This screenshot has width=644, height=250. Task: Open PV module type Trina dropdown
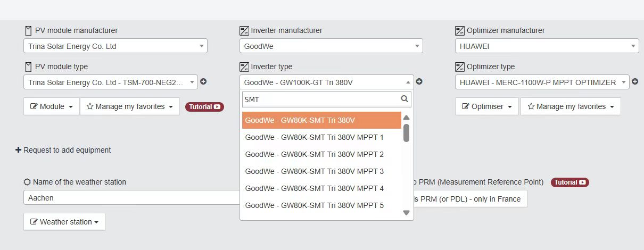pos(111,82)
